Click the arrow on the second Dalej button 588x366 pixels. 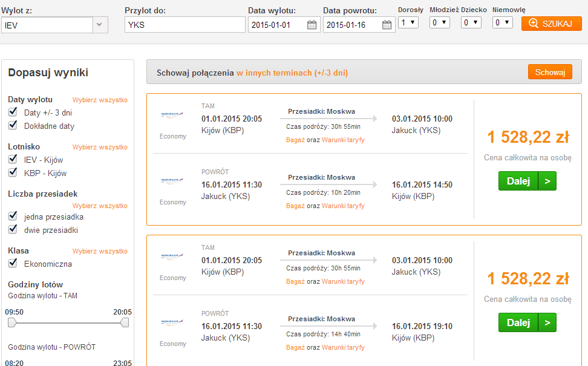click(547, 322)
